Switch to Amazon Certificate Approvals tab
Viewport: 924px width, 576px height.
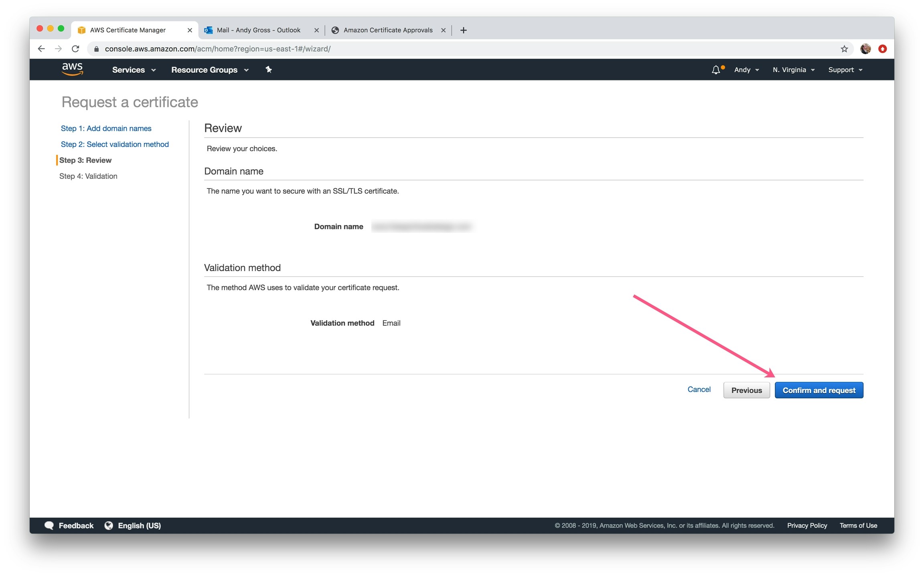point(387,30)
